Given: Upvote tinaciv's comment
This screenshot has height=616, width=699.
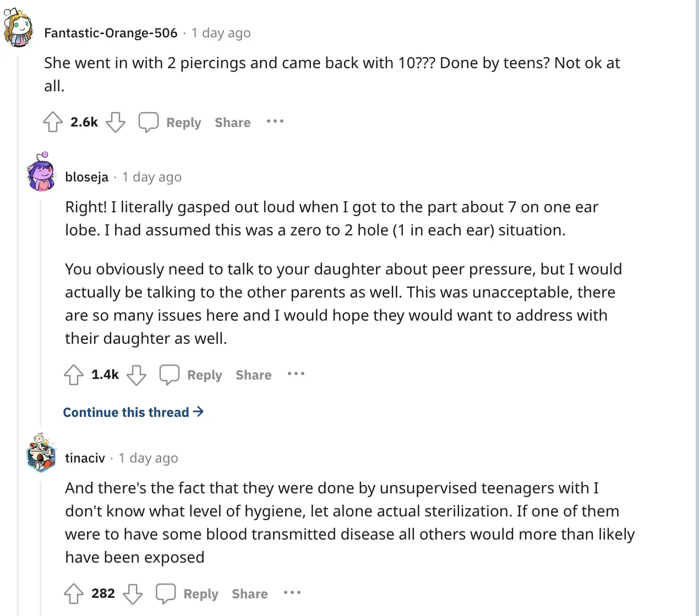Looking at the screenshot, I should [74, 594].
